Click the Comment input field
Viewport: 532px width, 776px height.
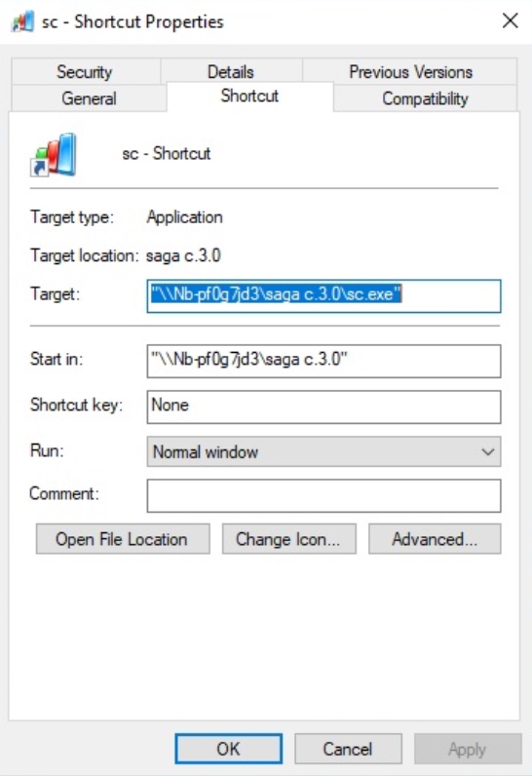point(323,495)
